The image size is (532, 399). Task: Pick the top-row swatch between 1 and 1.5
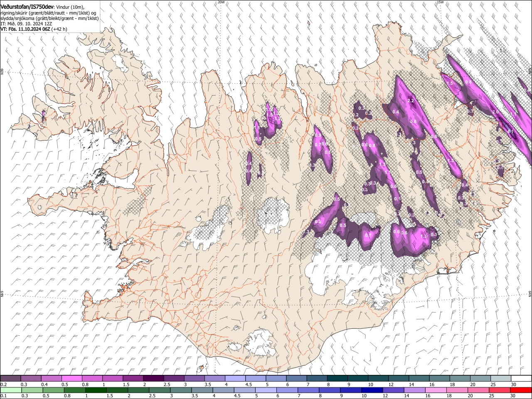coord(112,378)
